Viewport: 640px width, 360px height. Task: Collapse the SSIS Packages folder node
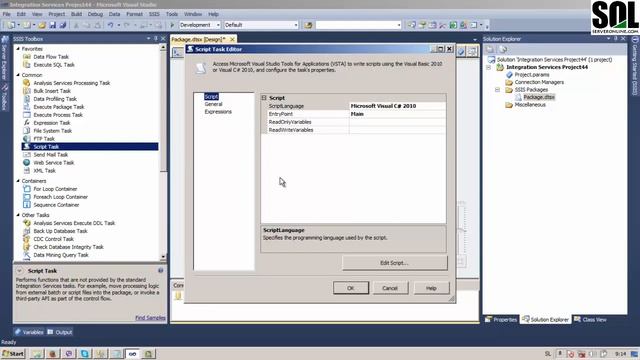(x=497, y=90)
